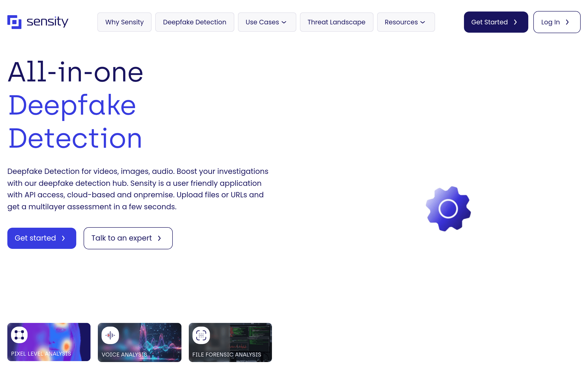
Task: Click the FILE FORENSIC ANALYSIS label
Action: coord(227,355)
